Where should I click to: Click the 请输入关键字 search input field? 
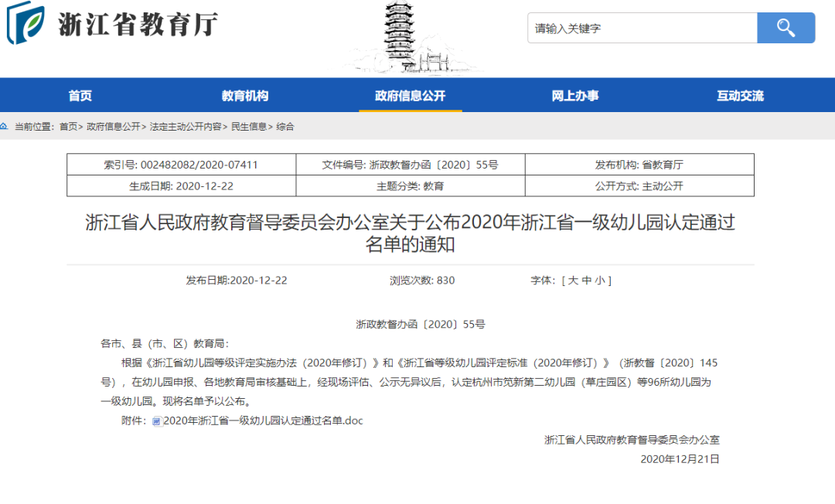(642, 28)
